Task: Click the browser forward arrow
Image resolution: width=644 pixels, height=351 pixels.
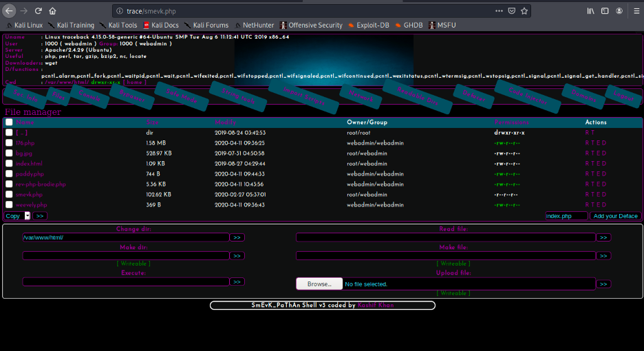Action: pos(24,11)
